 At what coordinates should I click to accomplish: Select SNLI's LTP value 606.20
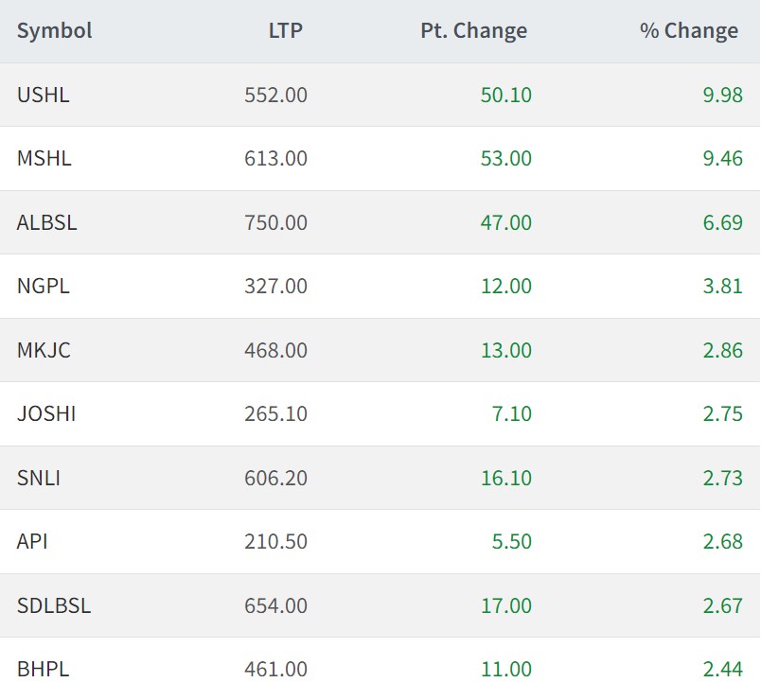275,478
